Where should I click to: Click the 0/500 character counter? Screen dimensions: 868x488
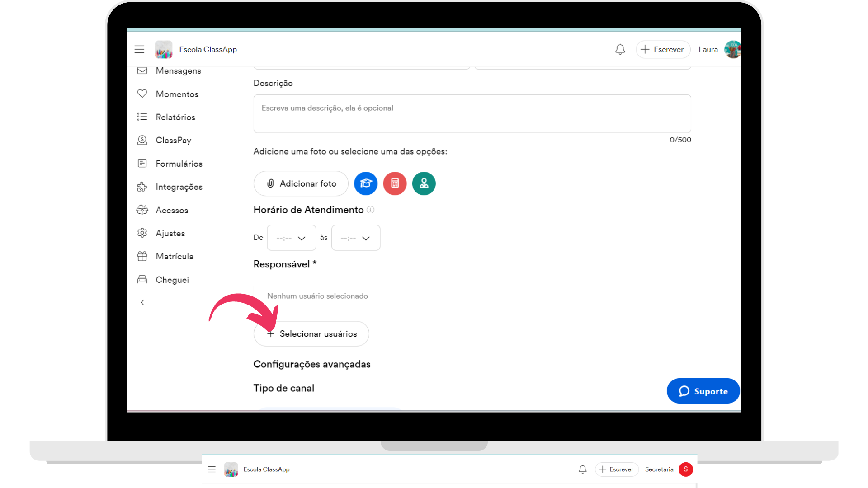680,140
